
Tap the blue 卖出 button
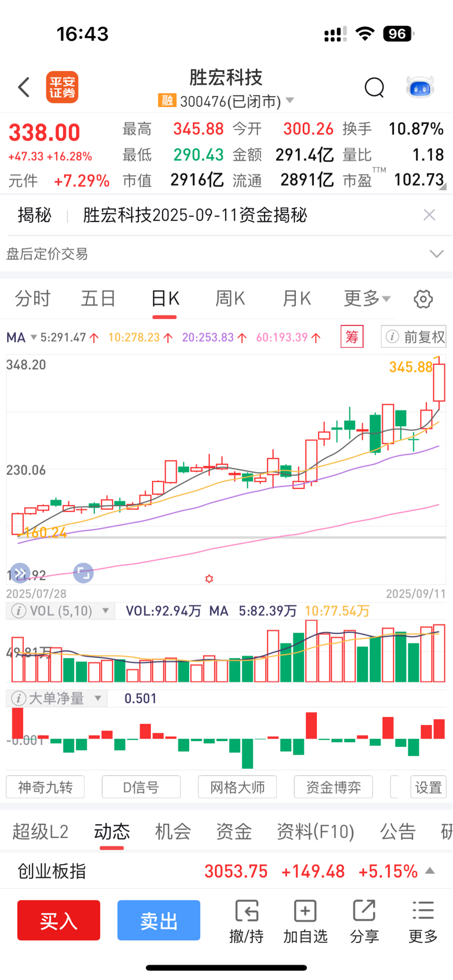point(159,920)
